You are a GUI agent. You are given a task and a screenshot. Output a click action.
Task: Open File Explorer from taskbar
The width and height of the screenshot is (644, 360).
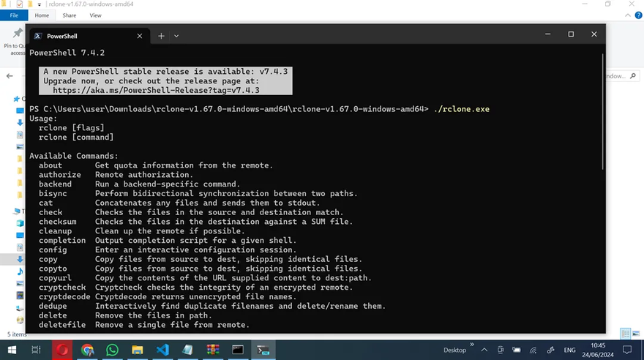[137, 350]
